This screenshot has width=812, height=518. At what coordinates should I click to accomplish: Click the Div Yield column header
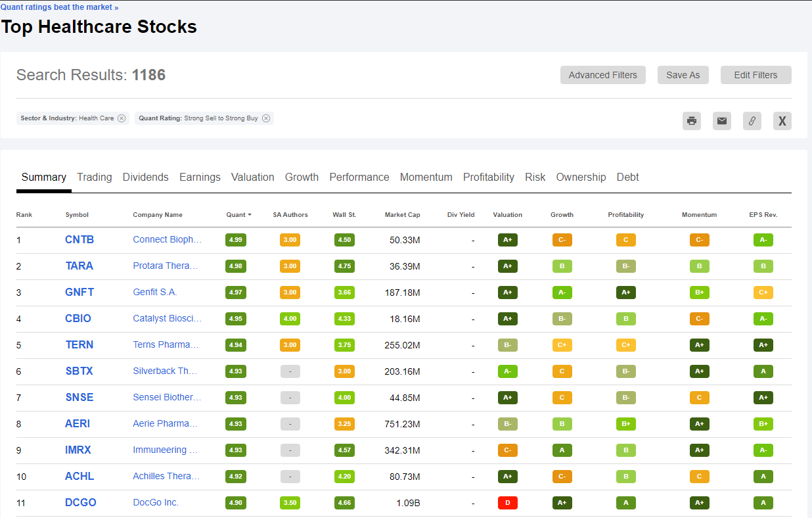[x=461, y=215]
